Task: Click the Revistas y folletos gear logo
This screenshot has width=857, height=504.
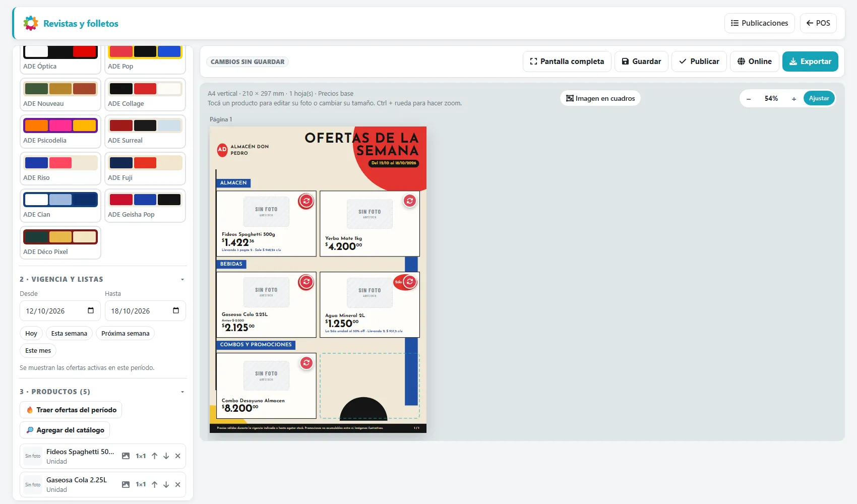Action: (31, 23)
